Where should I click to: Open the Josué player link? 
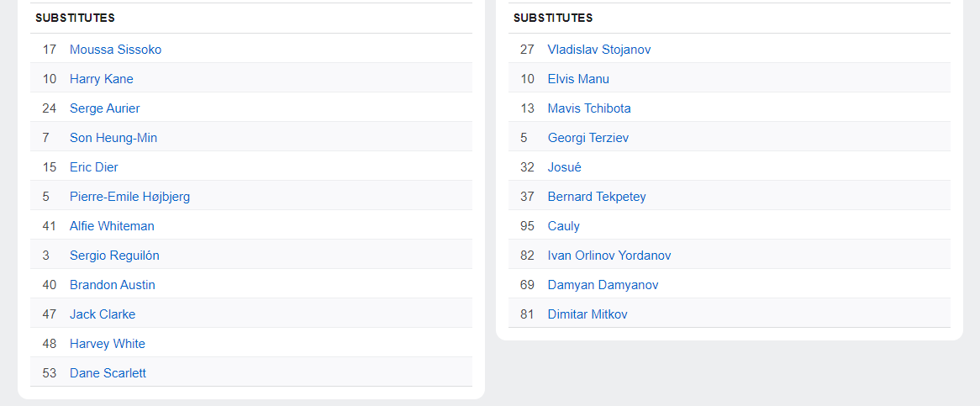pos(564,167)
